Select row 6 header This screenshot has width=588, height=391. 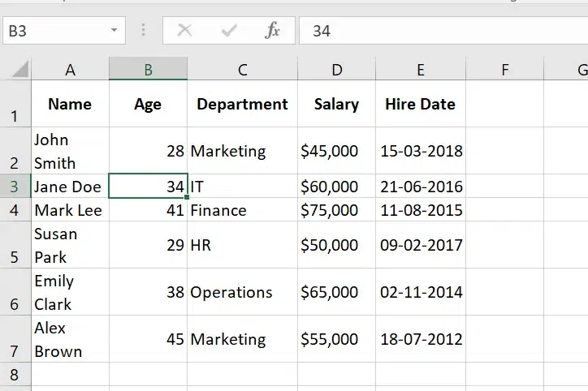pos(15,292)
